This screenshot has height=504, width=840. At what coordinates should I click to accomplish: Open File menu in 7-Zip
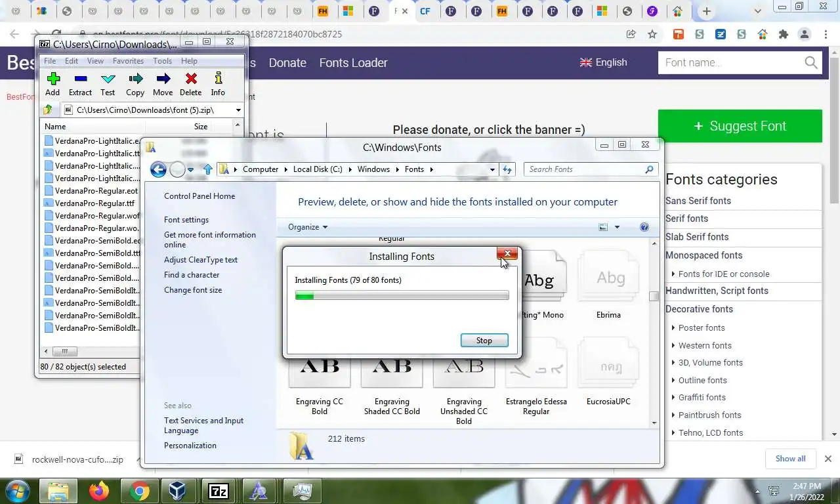[x=50, y=61]
